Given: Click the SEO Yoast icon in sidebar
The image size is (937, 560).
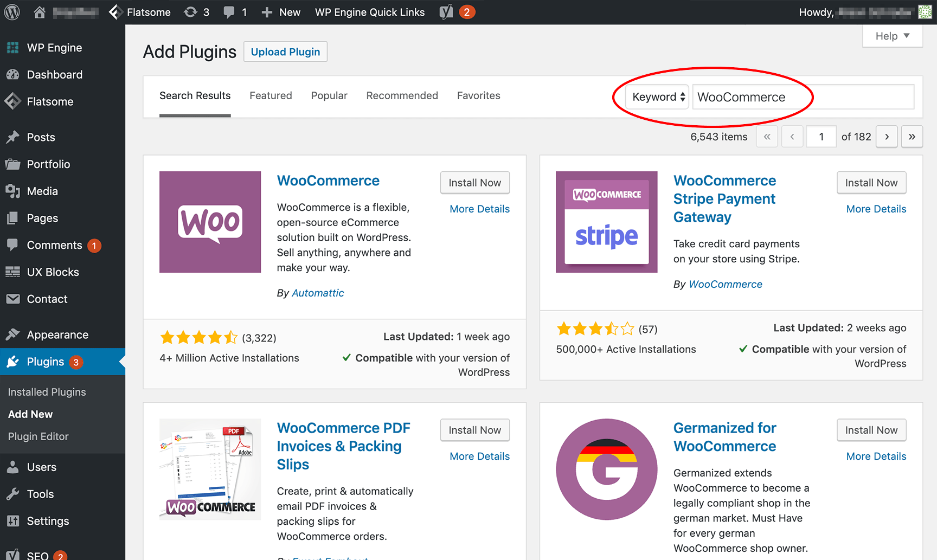Looking at the screenshot, I should 12,554.
